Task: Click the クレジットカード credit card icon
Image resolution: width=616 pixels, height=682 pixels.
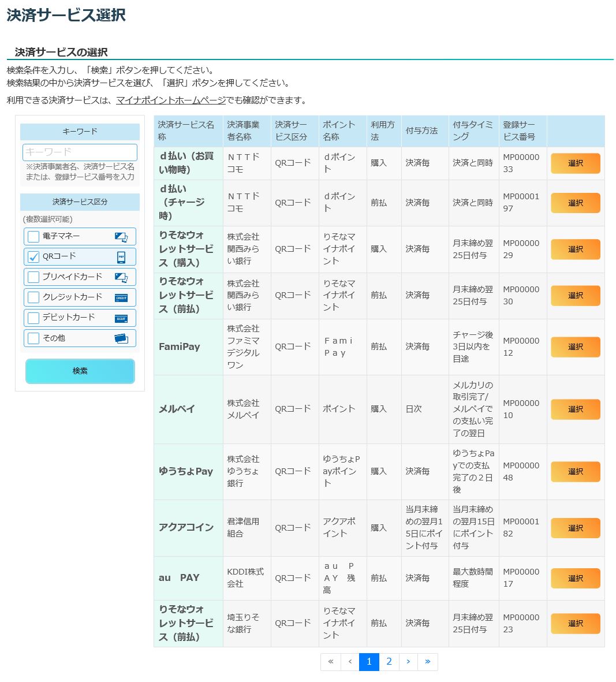Action: tap(121, 298)
